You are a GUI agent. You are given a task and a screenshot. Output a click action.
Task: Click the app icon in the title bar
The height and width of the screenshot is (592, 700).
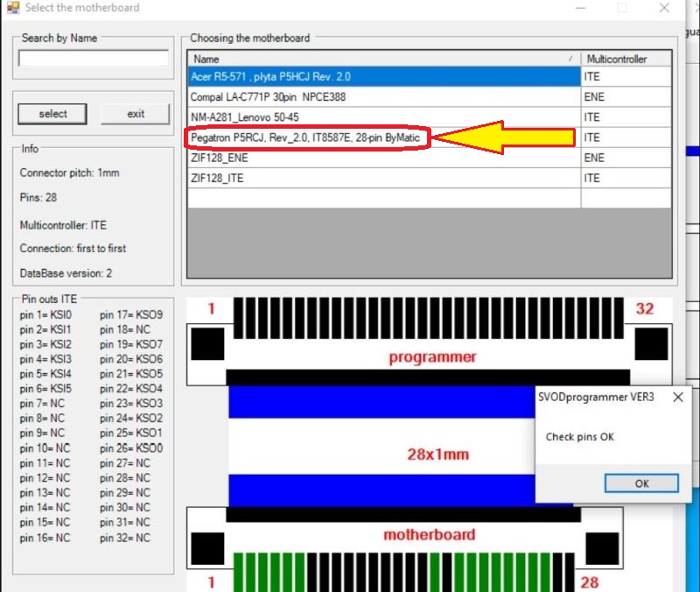pyautogui.click(x=12, y=7)
